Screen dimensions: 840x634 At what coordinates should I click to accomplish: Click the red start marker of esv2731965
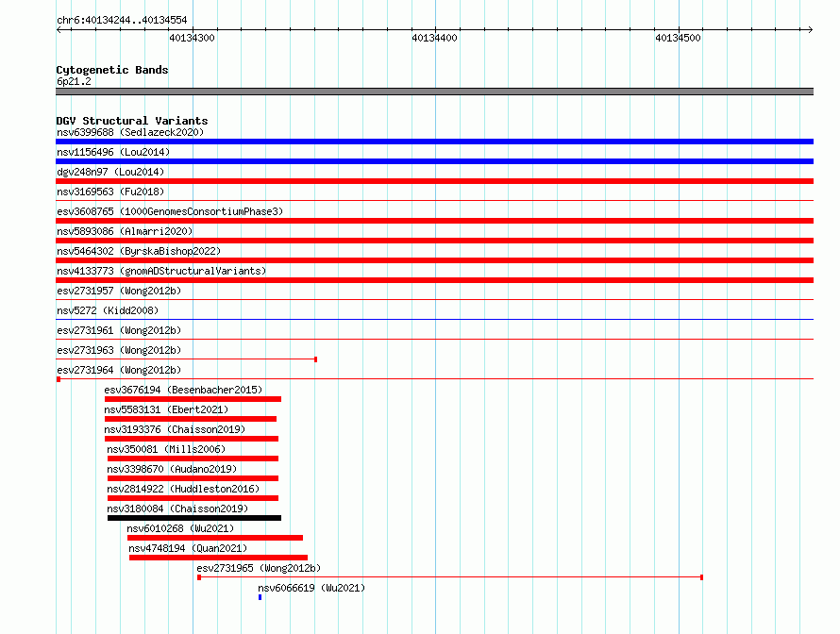pyautogui.click(x=199, y=577)
